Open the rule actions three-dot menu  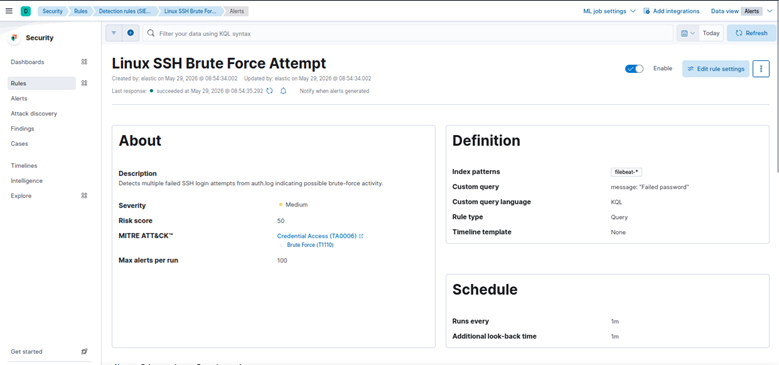pyautogui.click(x=761, y=69)
